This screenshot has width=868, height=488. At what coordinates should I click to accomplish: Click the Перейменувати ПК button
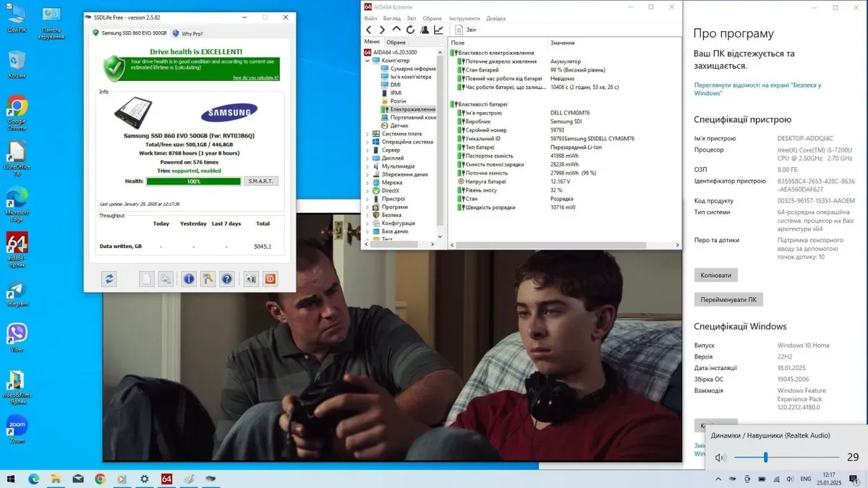[728, 299]
